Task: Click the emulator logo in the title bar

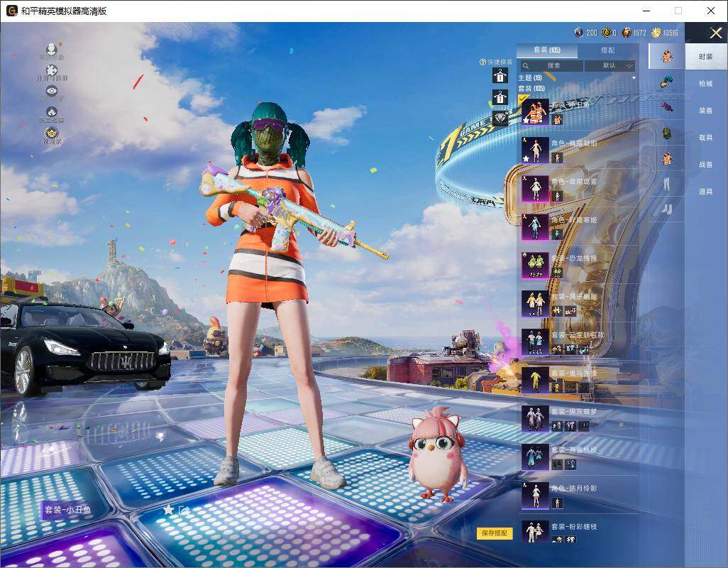Action: [11, 10]
